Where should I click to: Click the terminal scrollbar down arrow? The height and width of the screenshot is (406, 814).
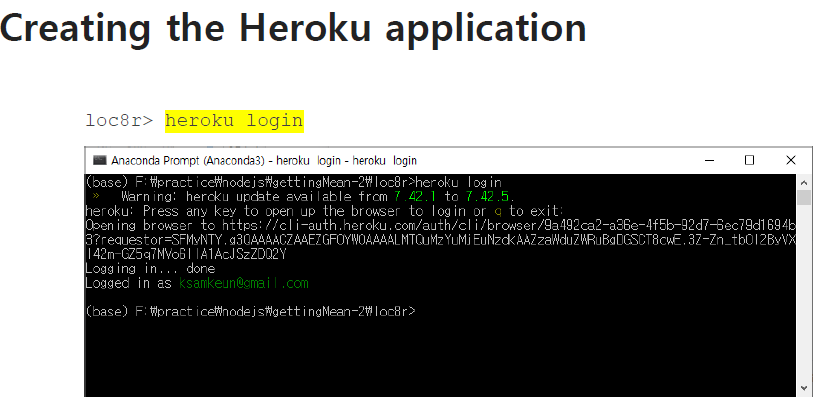[804, 388]
